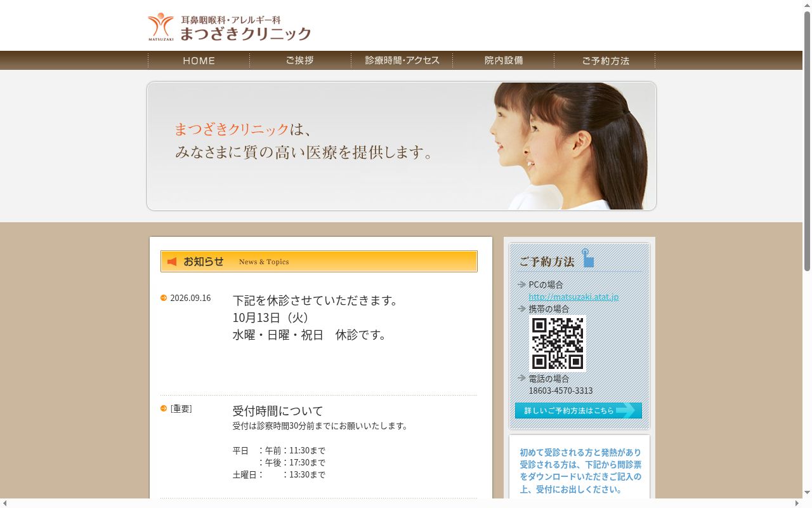The image size is (812, 508).
Task: Click the horizontal scroll left arrow
Action: tap(5, 503)
